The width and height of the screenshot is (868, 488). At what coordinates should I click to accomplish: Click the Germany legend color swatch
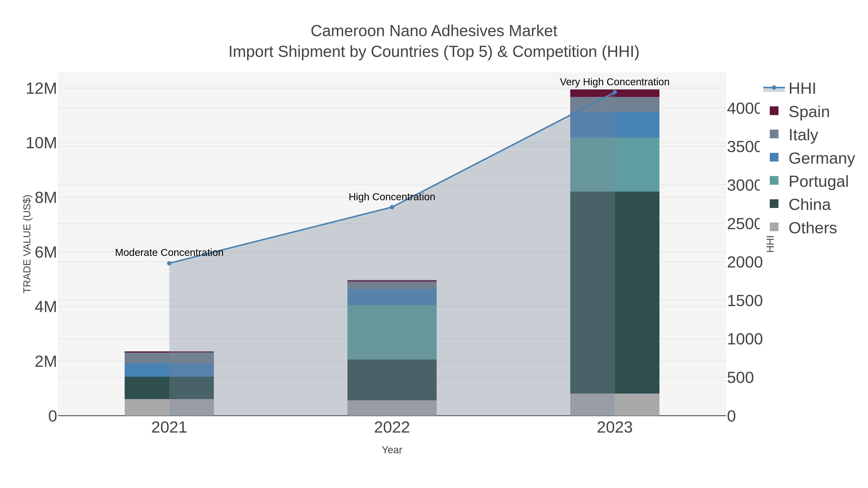point(774,157)
